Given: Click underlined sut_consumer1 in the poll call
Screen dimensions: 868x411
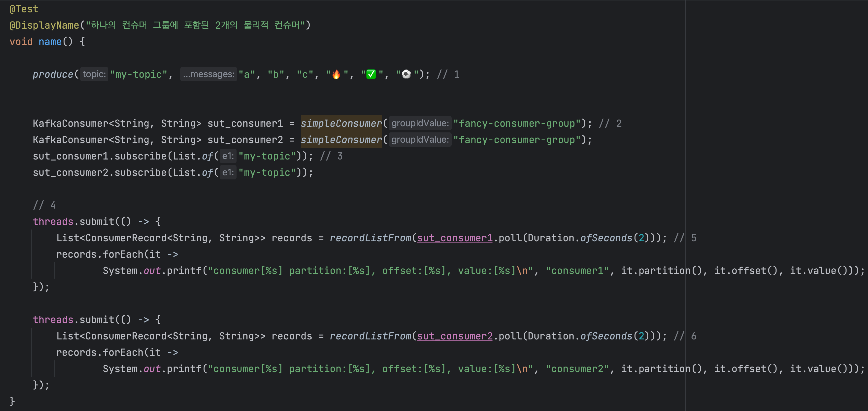Looking at the screenshot, I should click(454, 238).
